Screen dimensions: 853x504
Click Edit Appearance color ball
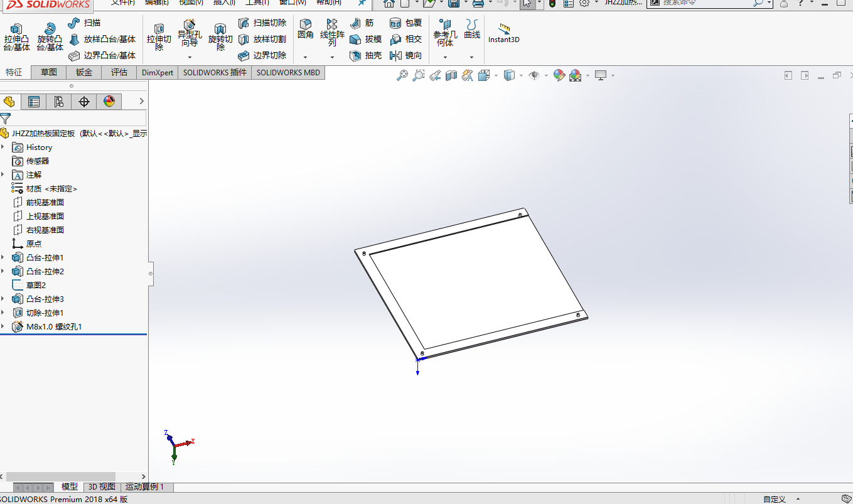(x=559, y=75)
